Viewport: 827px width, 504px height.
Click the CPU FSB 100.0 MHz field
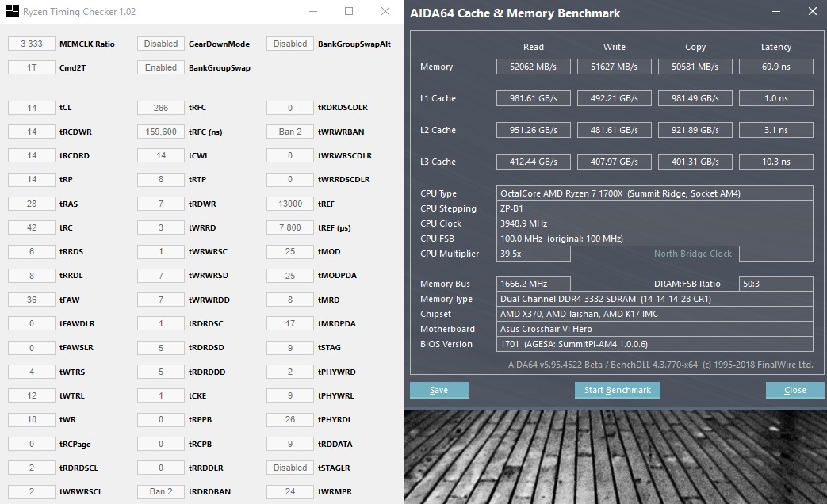point(654,239)
